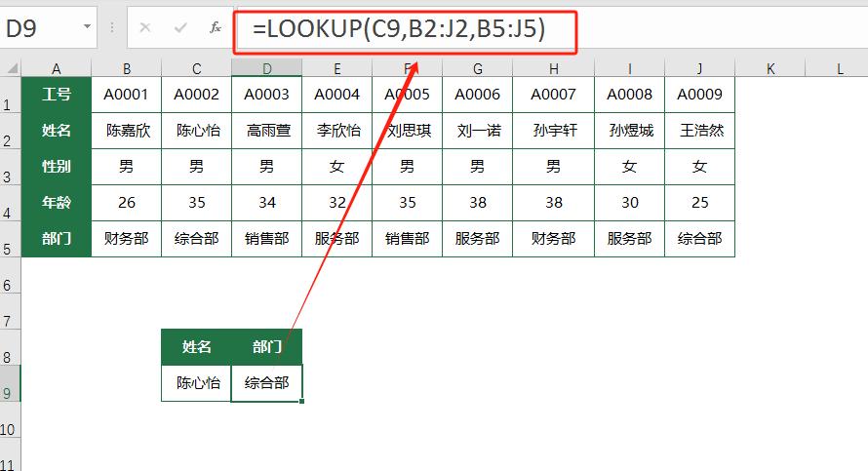Select row 5 header

pos(10,239)
